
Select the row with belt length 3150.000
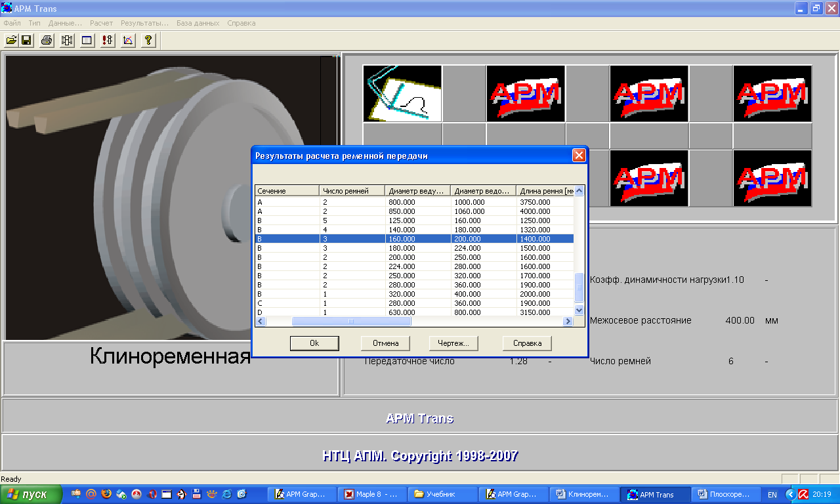[x=415, y=312]
